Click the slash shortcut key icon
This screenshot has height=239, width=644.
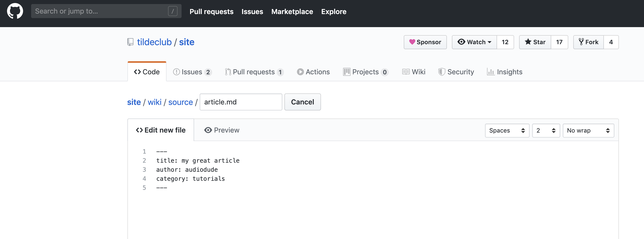pyautogui.click(x=173, y=11)
